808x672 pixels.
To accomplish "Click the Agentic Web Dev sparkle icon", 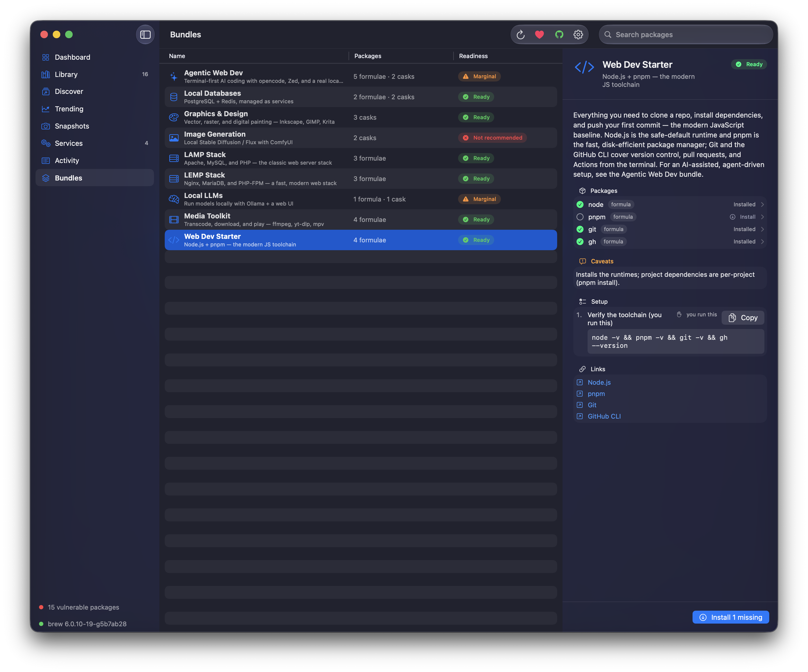I will click(x=174, y=77).
